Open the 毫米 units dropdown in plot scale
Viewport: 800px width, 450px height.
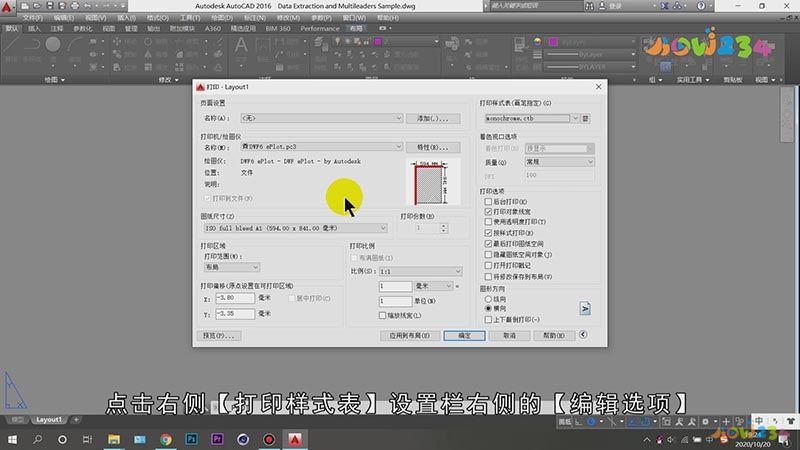433,286
